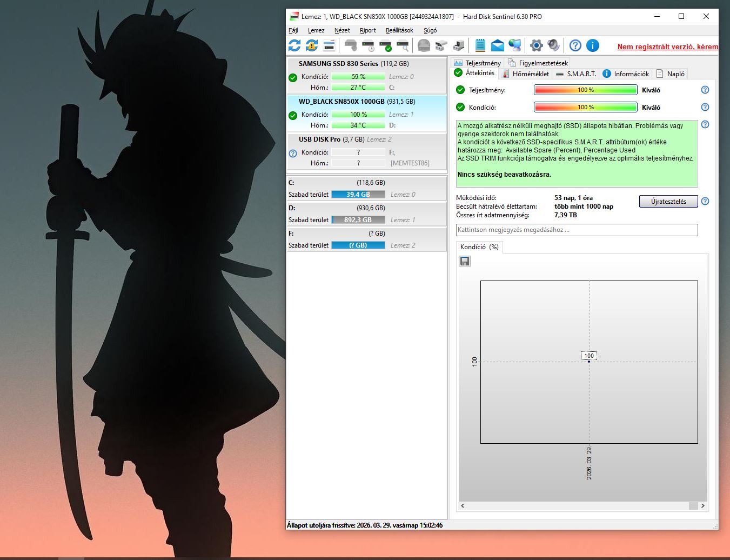This screenshot has width=730, height=560.
Task: Click the value 7,39 TB
Action: coord(566,215)
